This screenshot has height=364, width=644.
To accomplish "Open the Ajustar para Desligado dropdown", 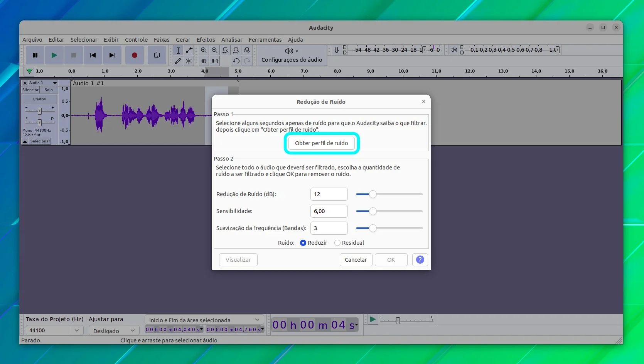I will coord(114,331).
